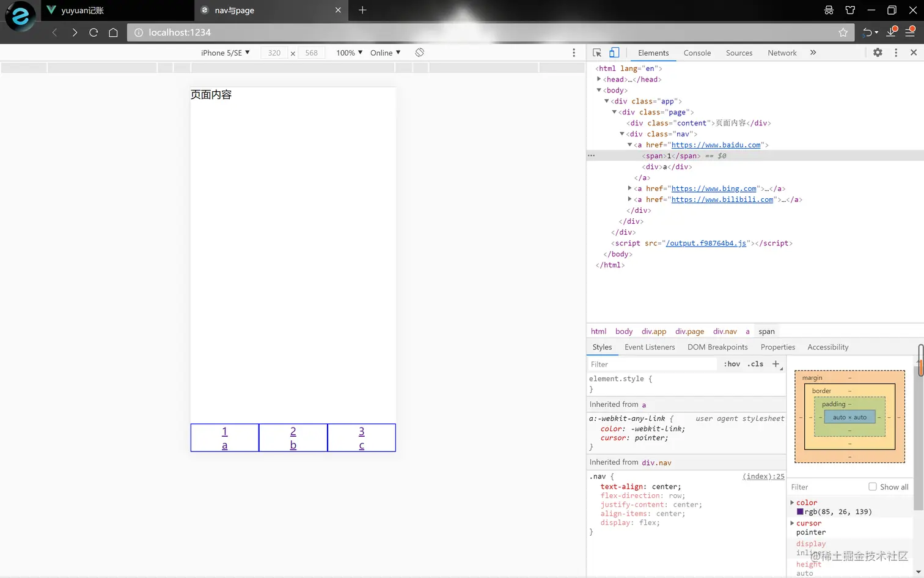Switch to the Console panel

coord(697,53)
